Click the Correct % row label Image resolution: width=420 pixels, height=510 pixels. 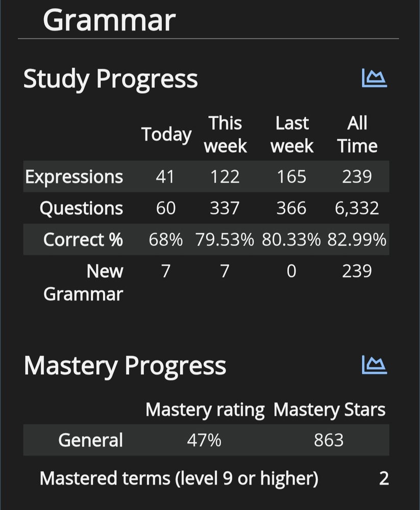pyautogui.click(x=83, y=240)
